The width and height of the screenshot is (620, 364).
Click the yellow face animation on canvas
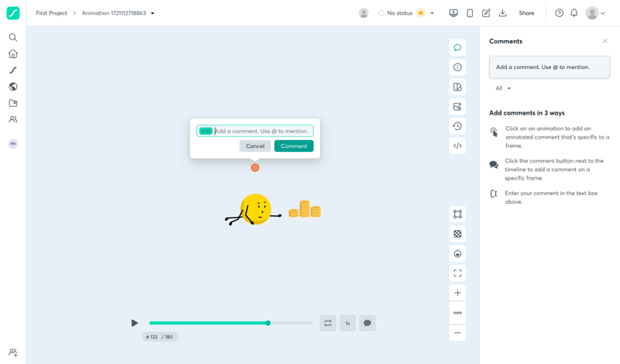(256, 209)
